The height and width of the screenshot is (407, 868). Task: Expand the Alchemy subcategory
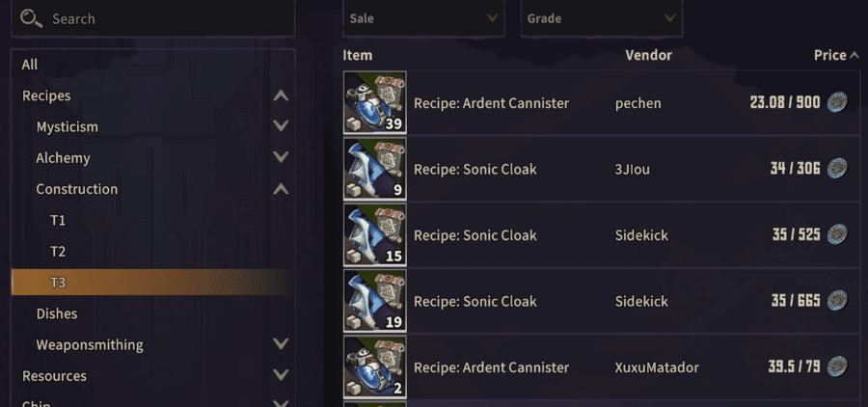(281, 157)
